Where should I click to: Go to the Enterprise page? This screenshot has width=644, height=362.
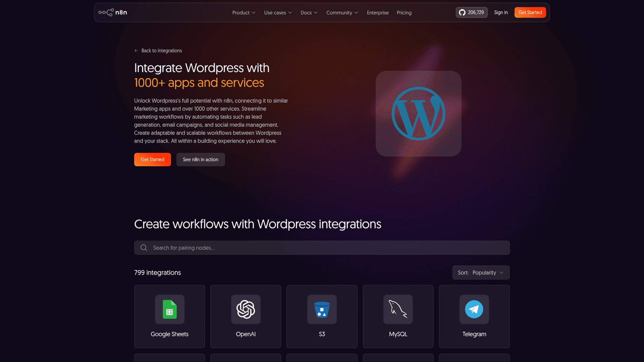click(378, 13)
